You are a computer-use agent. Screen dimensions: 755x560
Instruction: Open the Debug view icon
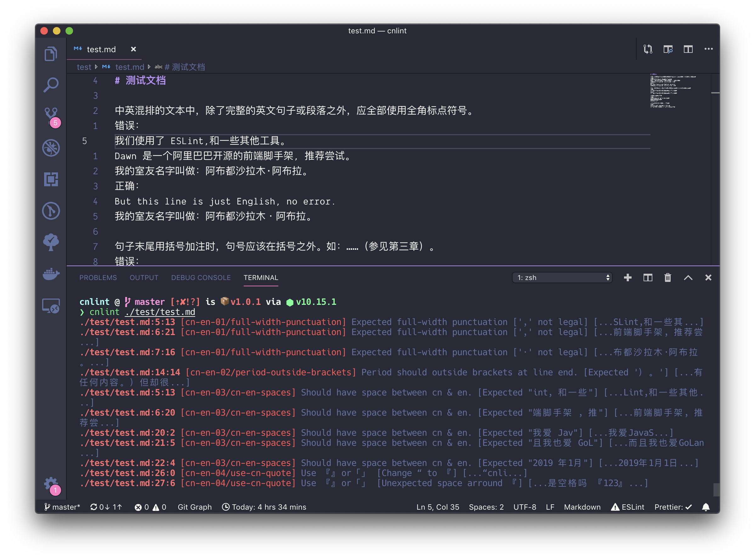point(51,148)
